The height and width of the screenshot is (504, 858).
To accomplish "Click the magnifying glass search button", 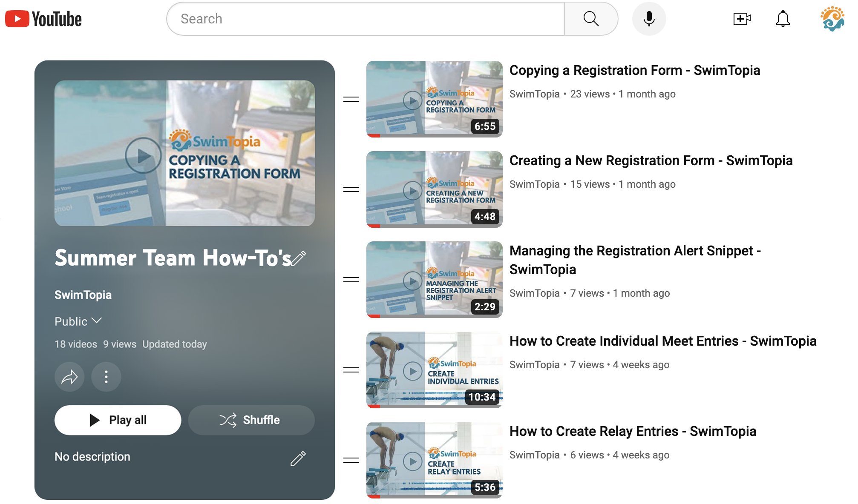I will click(x=590, y=19).
